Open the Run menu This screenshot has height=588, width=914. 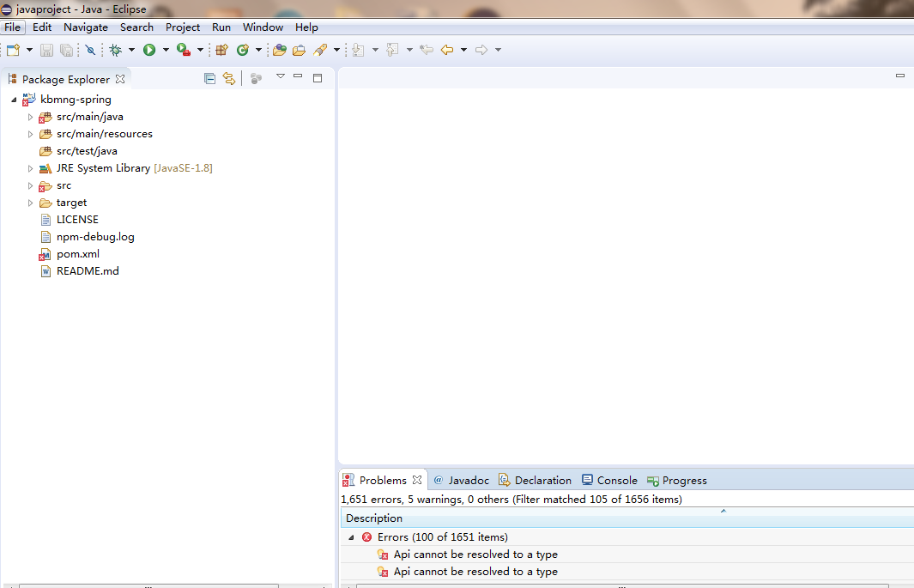click(x=221, y=27)
